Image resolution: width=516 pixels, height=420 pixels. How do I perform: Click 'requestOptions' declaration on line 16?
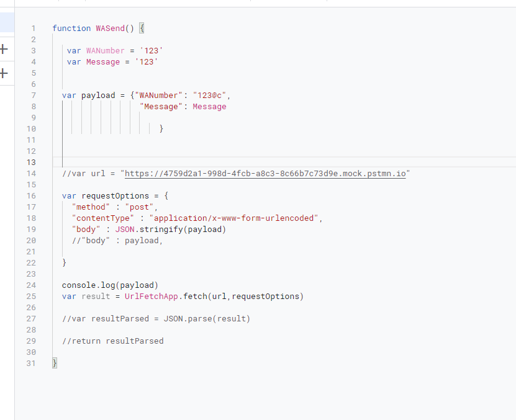(x=115, y=196)
